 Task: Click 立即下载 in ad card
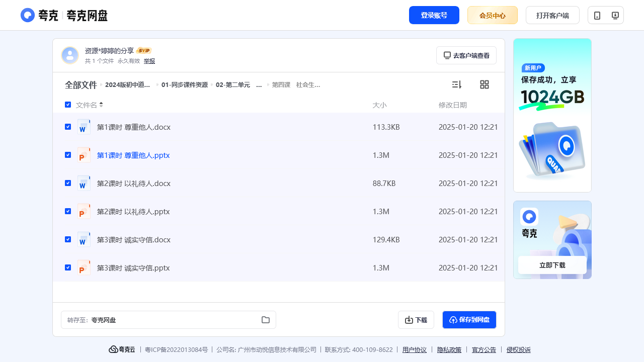552,265
